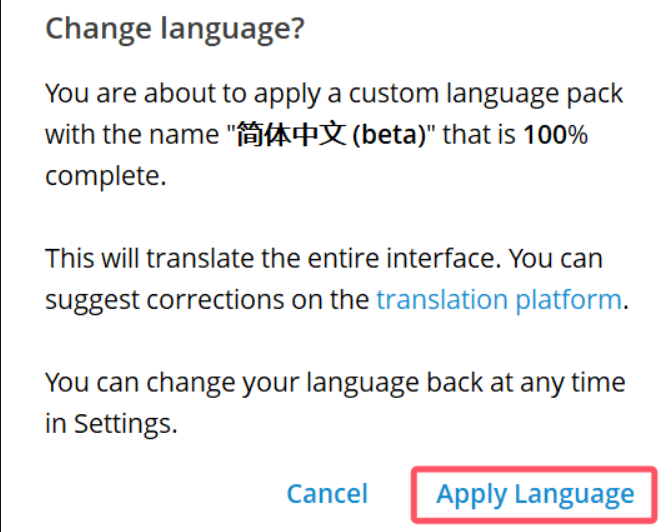Click the word "Settings" in the last paragraph
The image size is (671, 532).
click(x=125, y=423)
